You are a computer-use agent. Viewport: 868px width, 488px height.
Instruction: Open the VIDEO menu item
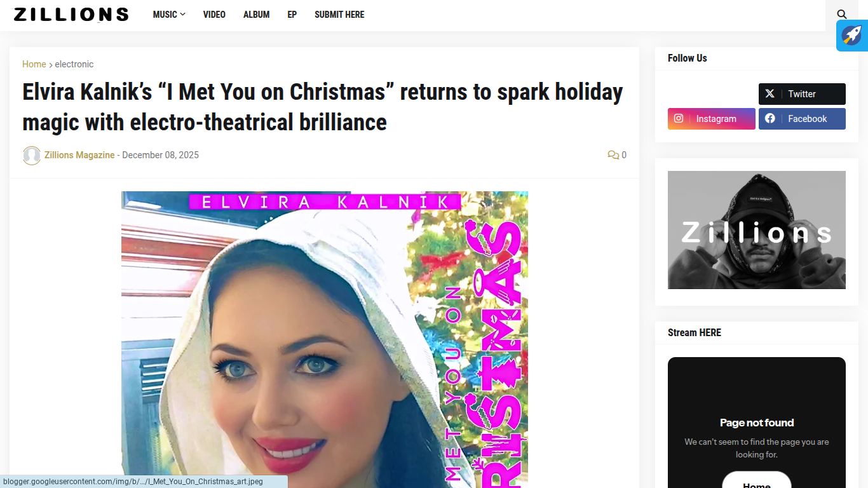coord(214,15)
